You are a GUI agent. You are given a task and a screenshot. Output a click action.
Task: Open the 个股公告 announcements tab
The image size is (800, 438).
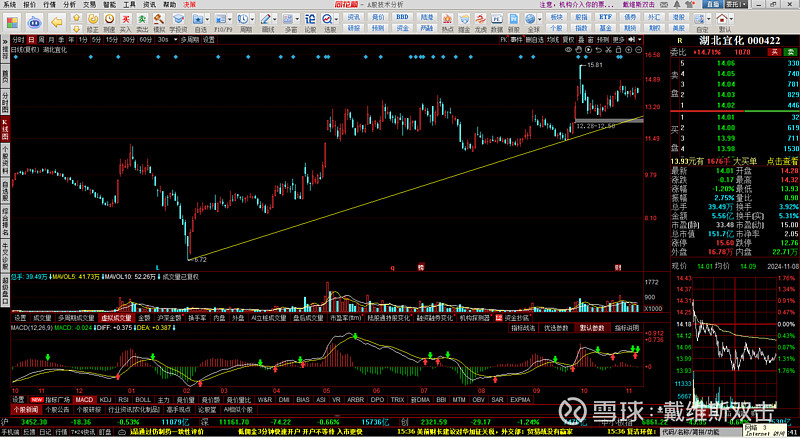pos(57,410)
